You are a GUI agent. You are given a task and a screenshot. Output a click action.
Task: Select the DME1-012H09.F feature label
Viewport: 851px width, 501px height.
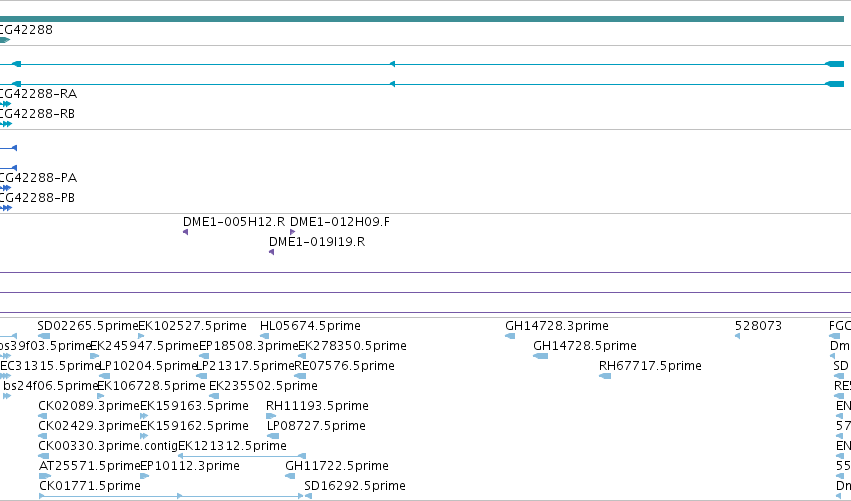[340, 221]
